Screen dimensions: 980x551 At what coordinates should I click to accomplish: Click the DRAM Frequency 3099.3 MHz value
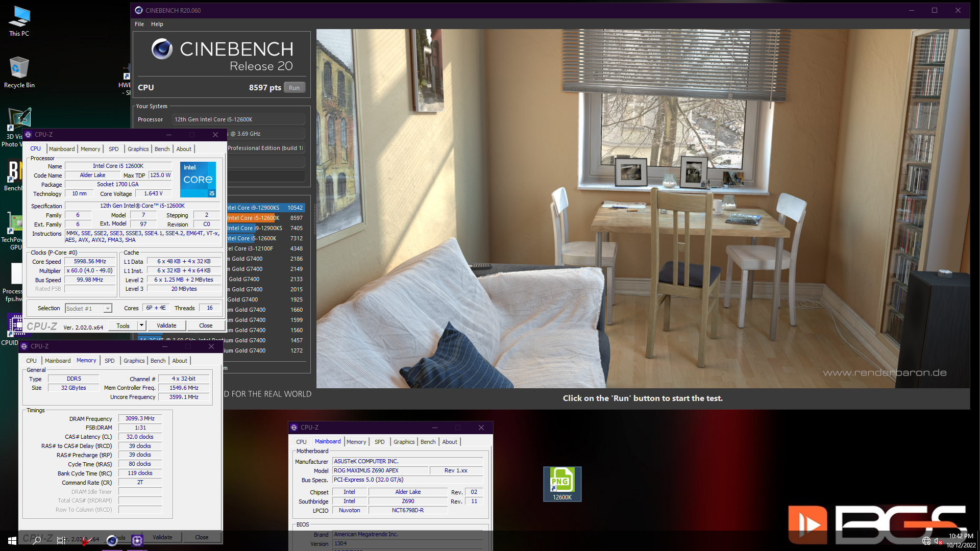coord(140,418)
